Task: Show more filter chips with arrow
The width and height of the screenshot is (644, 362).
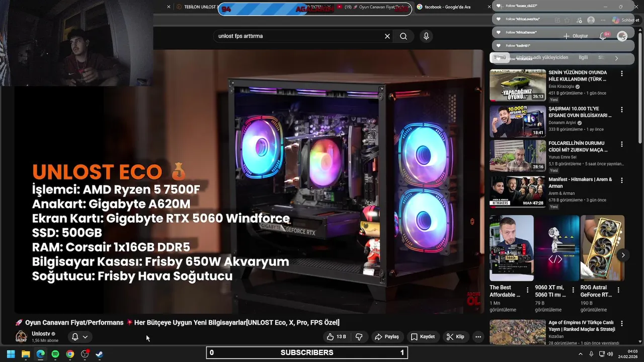Action: (x=616, y=58)
